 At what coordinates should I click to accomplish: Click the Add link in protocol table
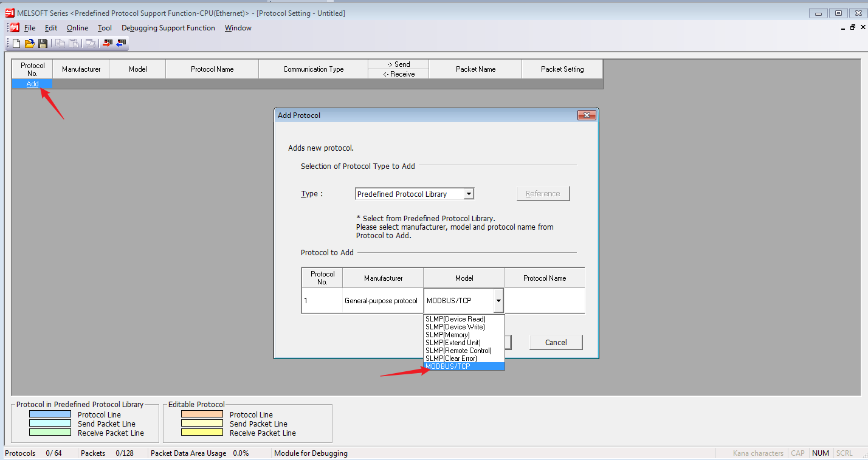[32, 84]
